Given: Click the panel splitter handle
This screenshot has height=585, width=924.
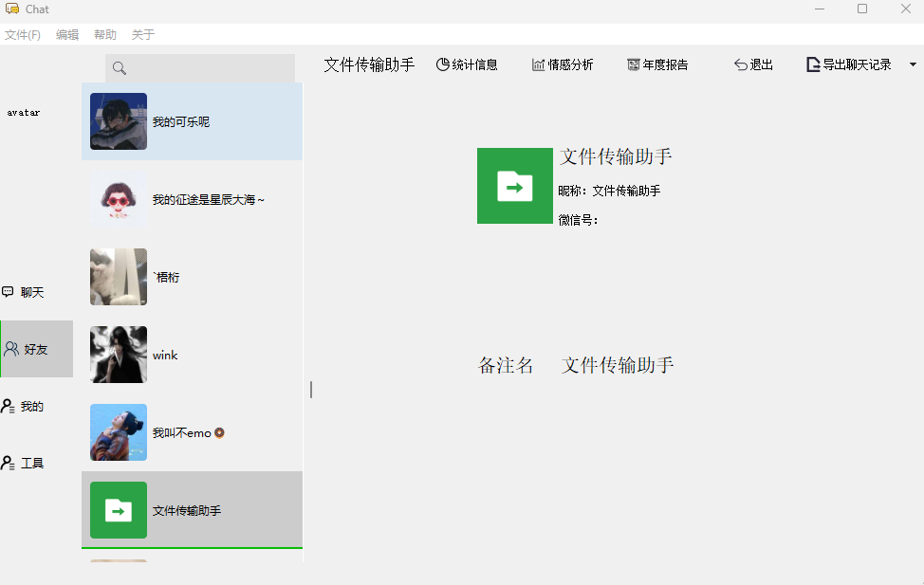Looking at the screenshot, I should pyautogui.click(x=311, y=390).
